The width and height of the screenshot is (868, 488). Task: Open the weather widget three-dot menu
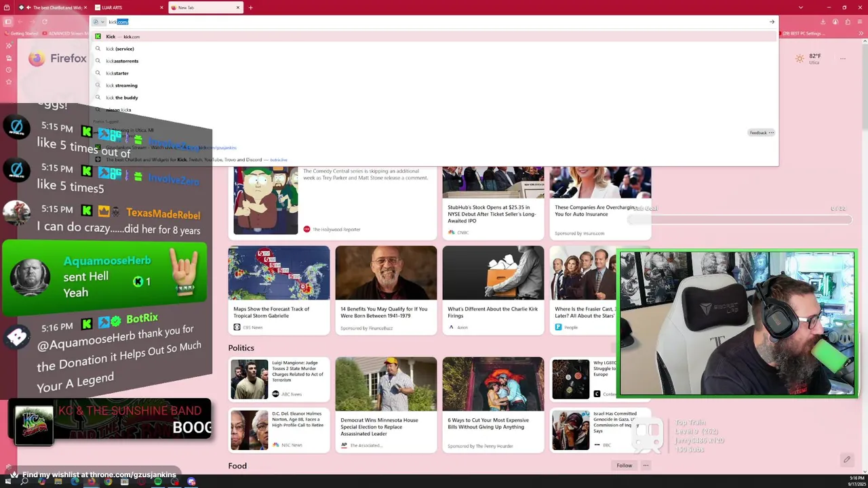[x=843, y=58]
